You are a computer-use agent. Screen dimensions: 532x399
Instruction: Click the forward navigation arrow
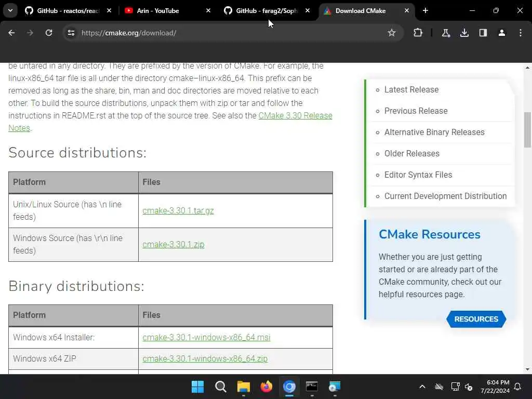(x=30, y=33)
